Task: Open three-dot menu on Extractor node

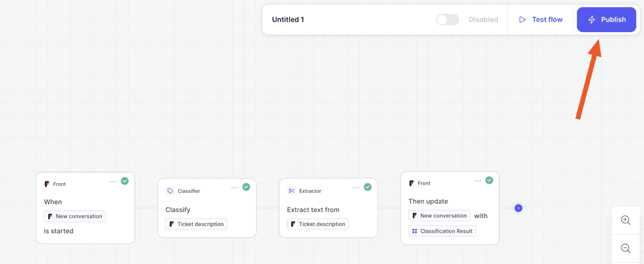Action: click(356, 188)
